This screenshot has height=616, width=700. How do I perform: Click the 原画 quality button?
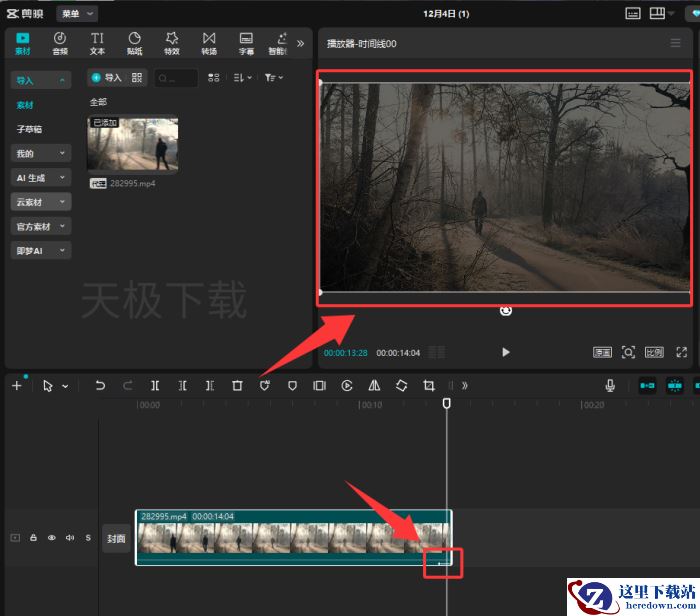602,353
